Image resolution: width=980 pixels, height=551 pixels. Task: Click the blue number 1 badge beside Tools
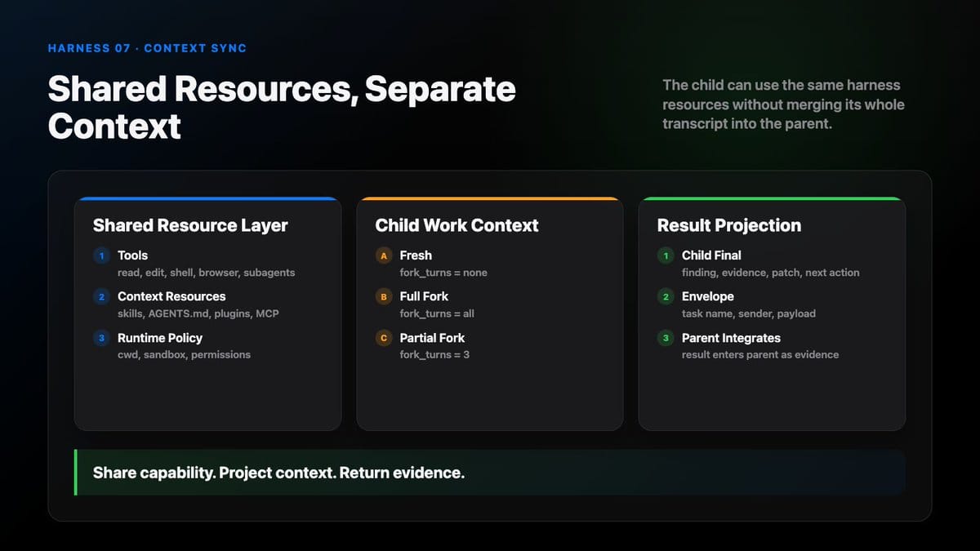101,256
